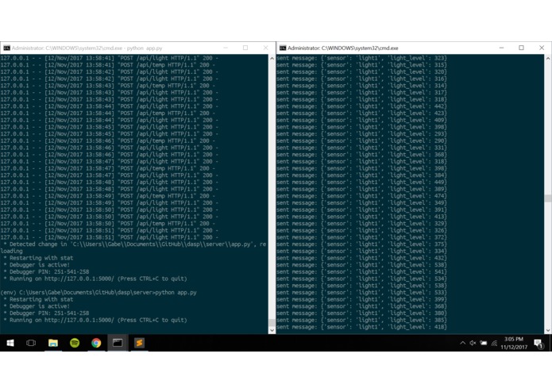
Task: Close the right cmd.exe window
Action: 542,48
